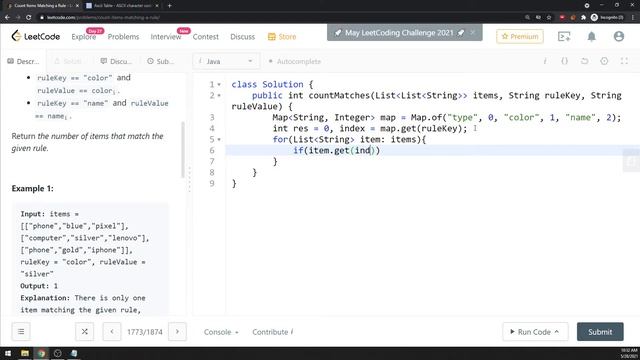Collapse the for loop fold on line 5
This screenshot has height=360, width=640.
(219, 140)
